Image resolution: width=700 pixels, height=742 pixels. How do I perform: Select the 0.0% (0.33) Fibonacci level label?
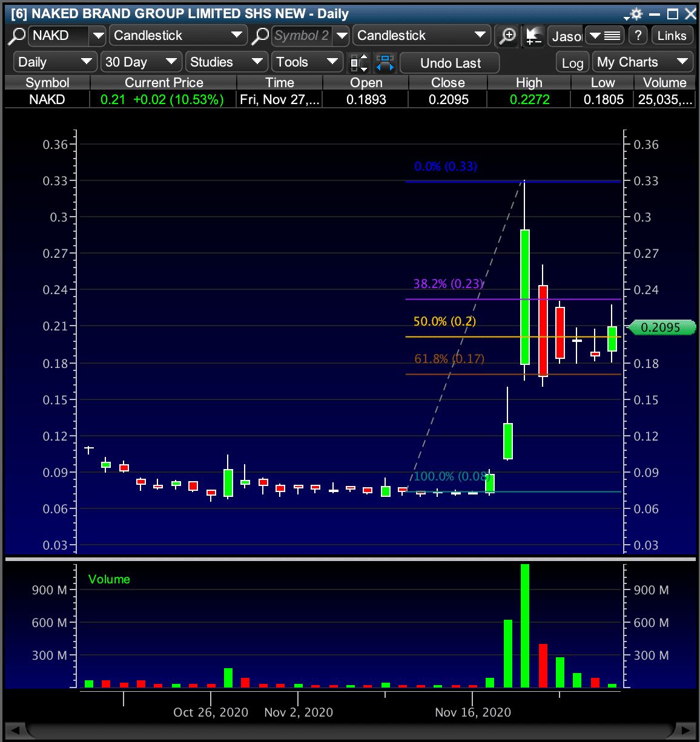click(x=446, y=166)
